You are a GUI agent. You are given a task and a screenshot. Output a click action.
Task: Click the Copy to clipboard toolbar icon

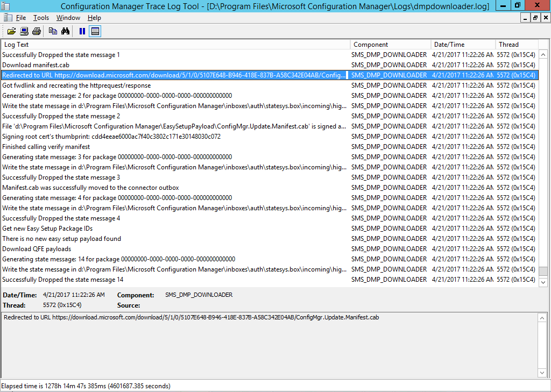(x=53, y=31)
